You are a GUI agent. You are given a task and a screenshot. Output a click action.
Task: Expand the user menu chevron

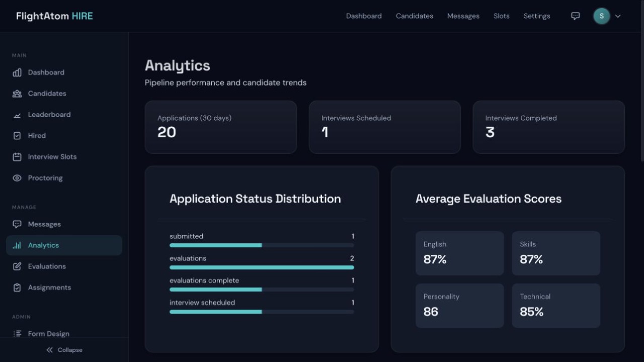pyautogui.click(x=618, y=16)
